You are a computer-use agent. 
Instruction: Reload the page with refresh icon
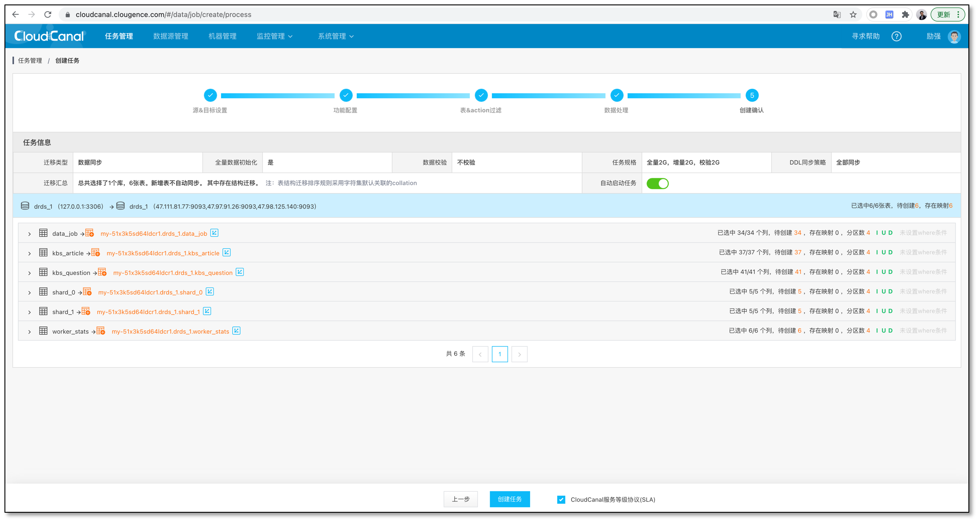tap(48, 15)
